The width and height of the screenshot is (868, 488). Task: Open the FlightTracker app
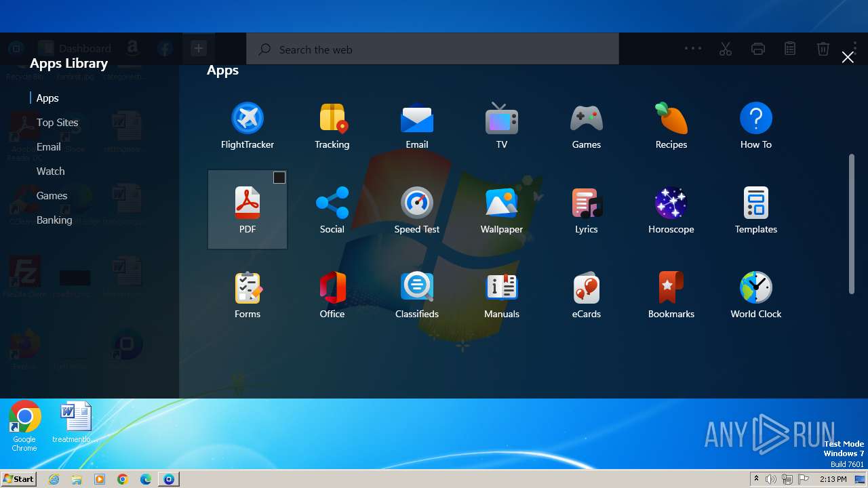(248, 125)
